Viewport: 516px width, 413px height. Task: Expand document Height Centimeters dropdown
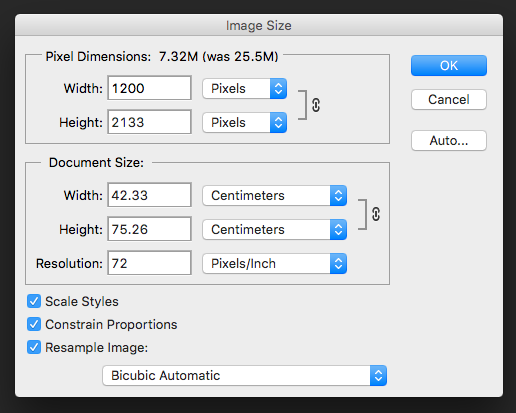[275, 230]
